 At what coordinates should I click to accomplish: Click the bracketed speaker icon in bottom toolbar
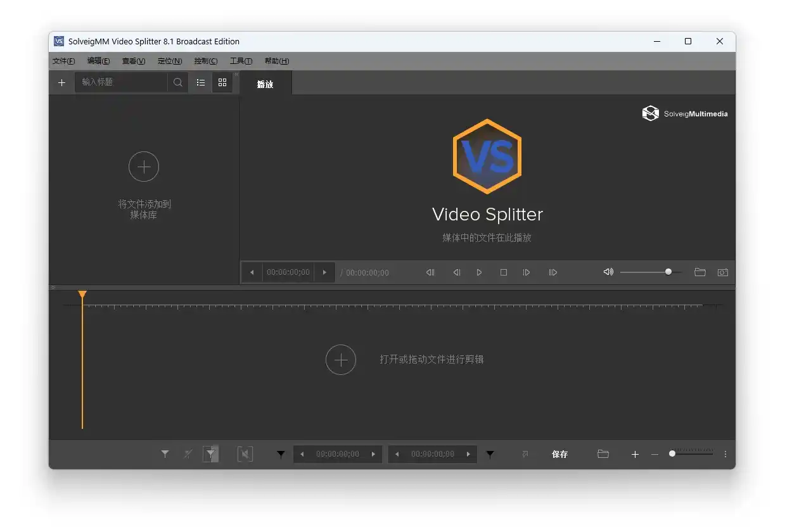[x=245, y=454]
